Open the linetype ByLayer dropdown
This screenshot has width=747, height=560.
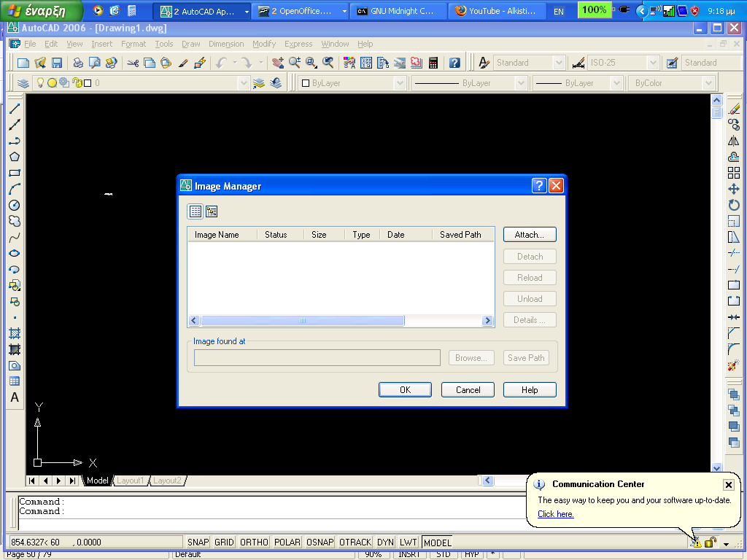[521, 83]
